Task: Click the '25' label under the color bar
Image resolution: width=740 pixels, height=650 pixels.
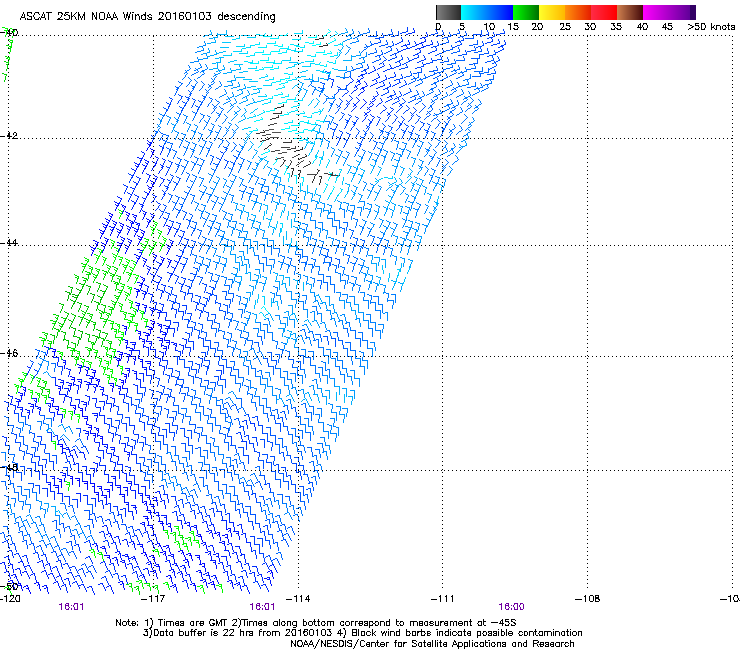Action: pyautogui.click(x=565, y=27)
